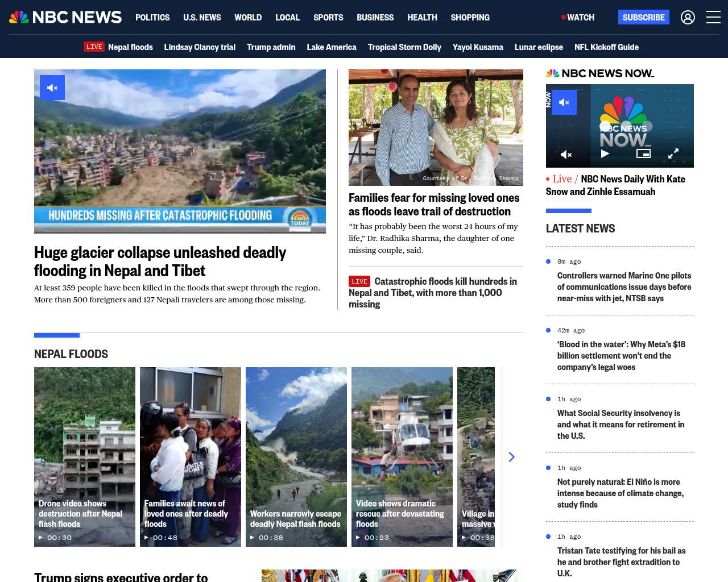Screen dimensions: 728x582
Task: Open 'Families fear for missing loved ones' story
Action: [434, 205]
